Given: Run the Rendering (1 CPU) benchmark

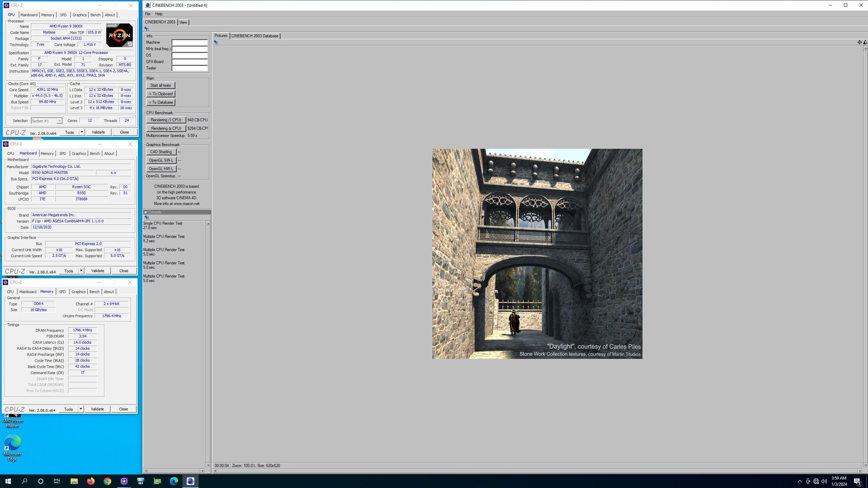Looking at the screenshot, I should [x=166, y=120].
